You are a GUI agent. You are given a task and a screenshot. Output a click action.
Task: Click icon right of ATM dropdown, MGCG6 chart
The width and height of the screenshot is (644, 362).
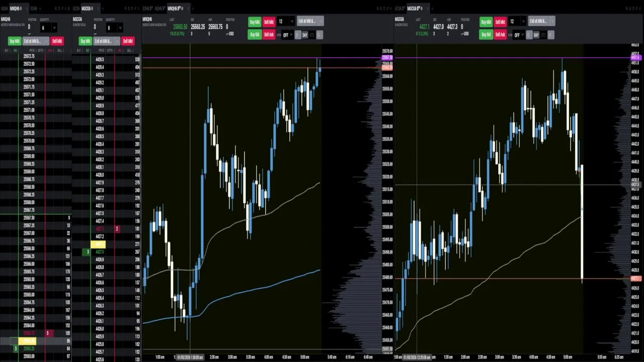(x=529, y=35)
